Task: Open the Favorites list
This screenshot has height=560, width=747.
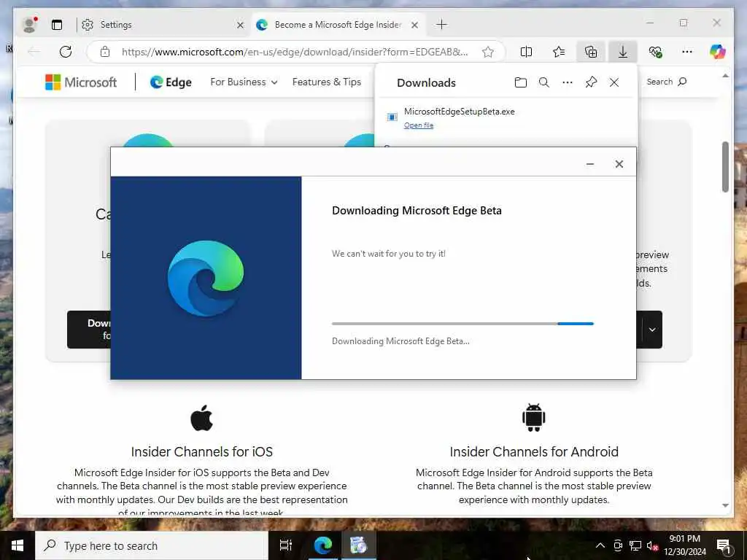Action: 559,52
